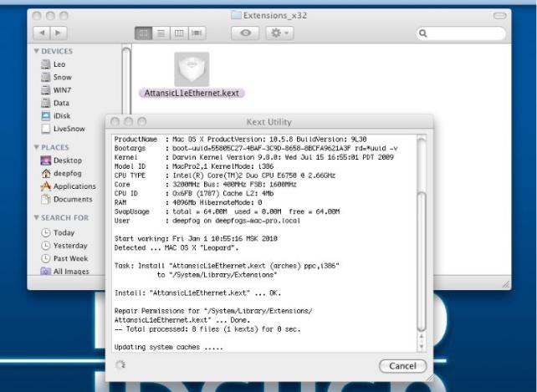The height and width of the screenshot is (392, 537).
Task: Go forward in Finder window
Action: [59, 33]
